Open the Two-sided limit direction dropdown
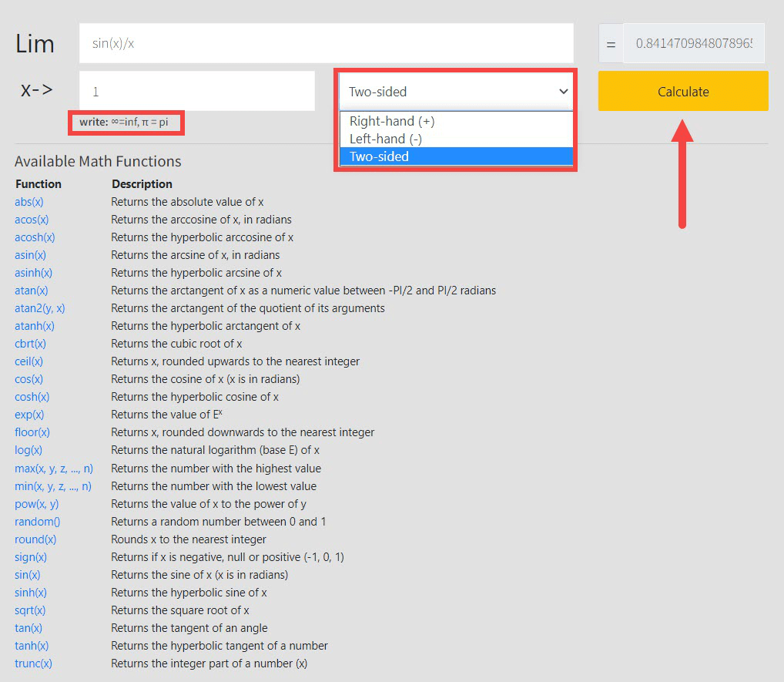784x682 pixels. click(x=456, y=92)
